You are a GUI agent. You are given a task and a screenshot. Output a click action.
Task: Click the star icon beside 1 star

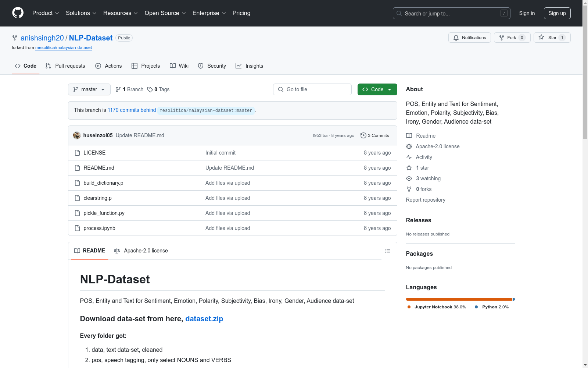(409, 168)
